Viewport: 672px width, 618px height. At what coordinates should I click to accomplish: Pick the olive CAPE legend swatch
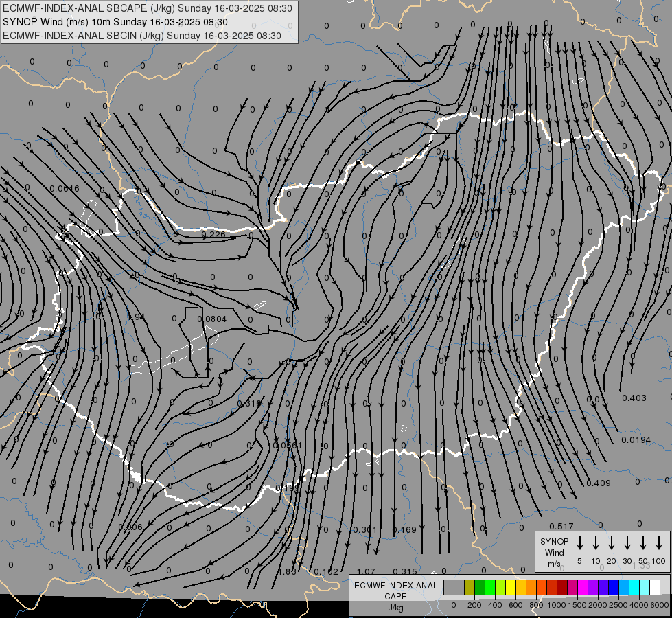click(470, 587)
